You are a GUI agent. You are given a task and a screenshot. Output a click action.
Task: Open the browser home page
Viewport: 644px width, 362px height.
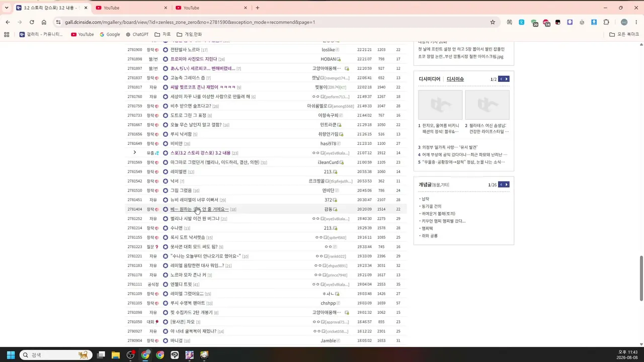coord(44,22)
